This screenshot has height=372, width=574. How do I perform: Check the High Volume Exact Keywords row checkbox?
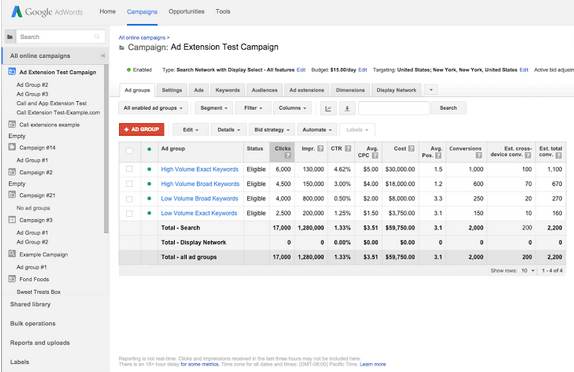point(129,169)
